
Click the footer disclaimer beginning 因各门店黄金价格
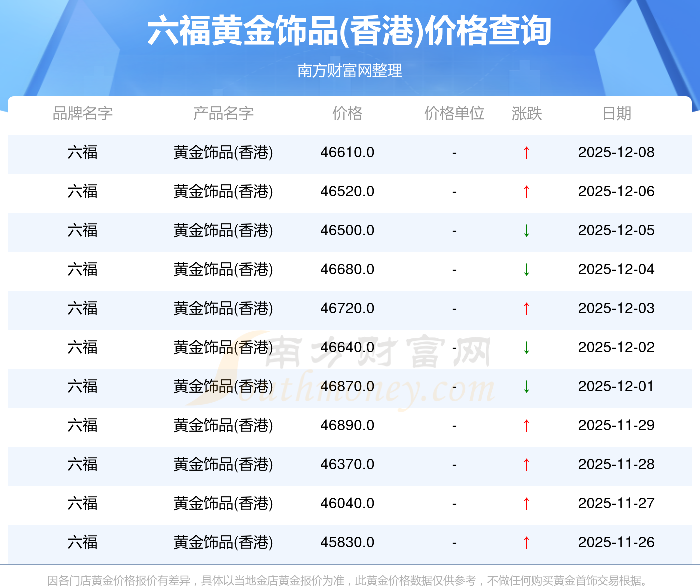[x=349, y=581]
